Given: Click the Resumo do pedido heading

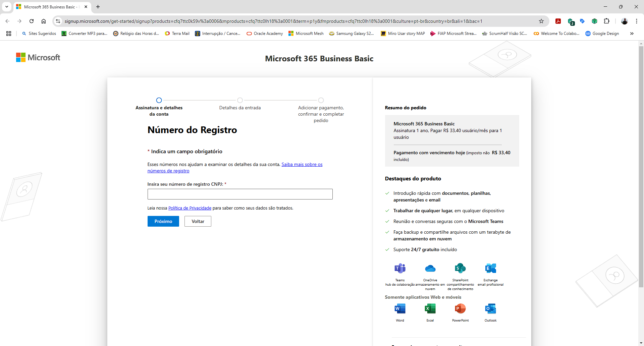Looking at the screenshot, I should [406, 108].
